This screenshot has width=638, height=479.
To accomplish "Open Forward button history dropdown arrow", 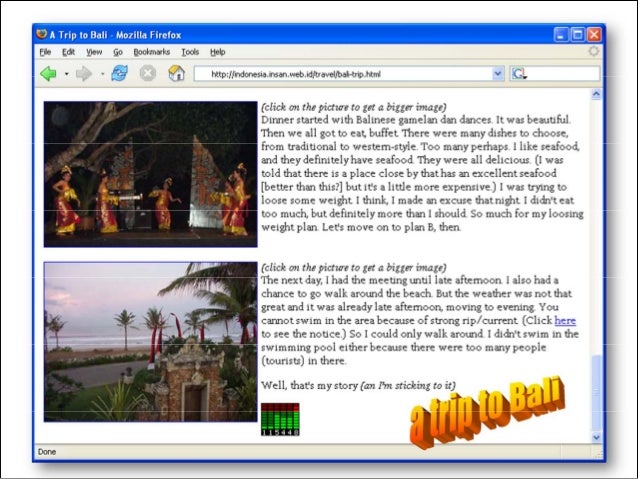I will 102,74.
